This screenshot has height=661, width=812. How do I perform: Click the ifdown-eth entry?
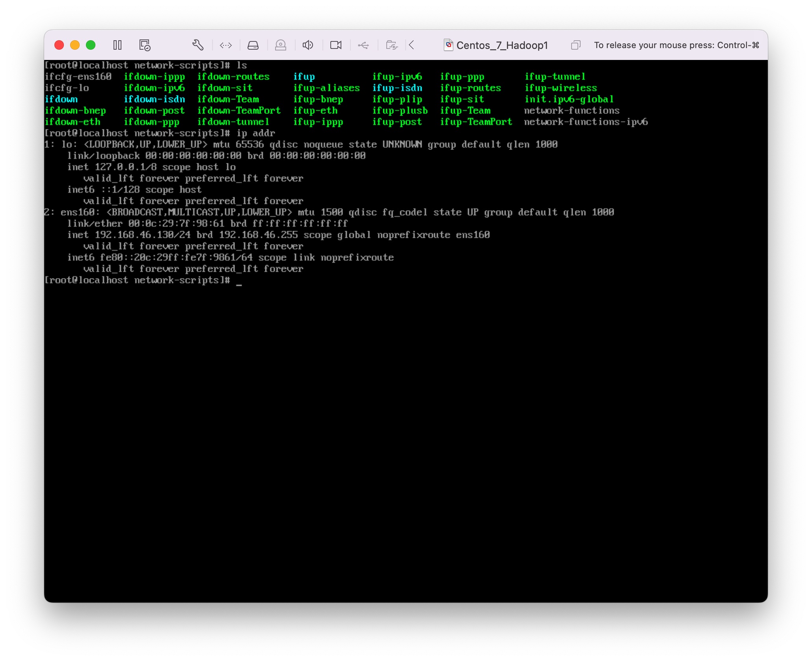pyautogui.click(x=73, y=122)
